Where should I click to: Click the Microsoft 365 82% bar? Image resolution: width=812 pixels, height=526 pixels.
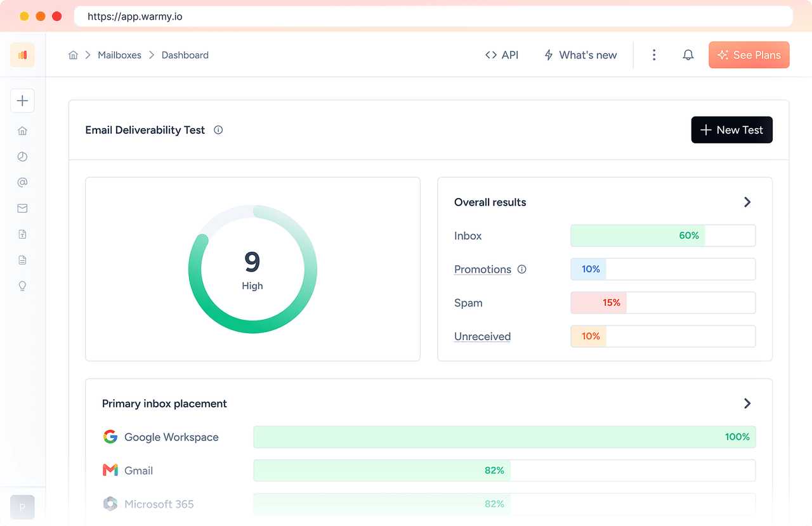(x=504, y=504)
